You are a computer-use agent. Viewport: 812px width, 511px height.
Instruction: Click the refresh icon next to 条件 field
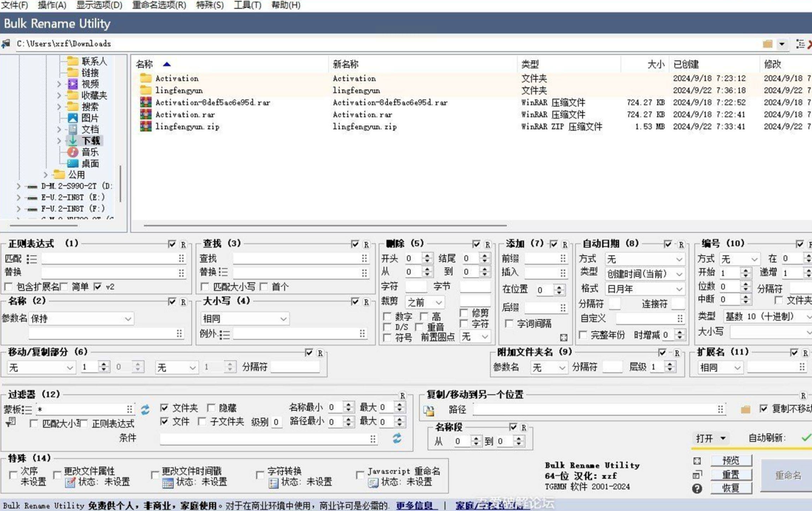tap(397, 438)
